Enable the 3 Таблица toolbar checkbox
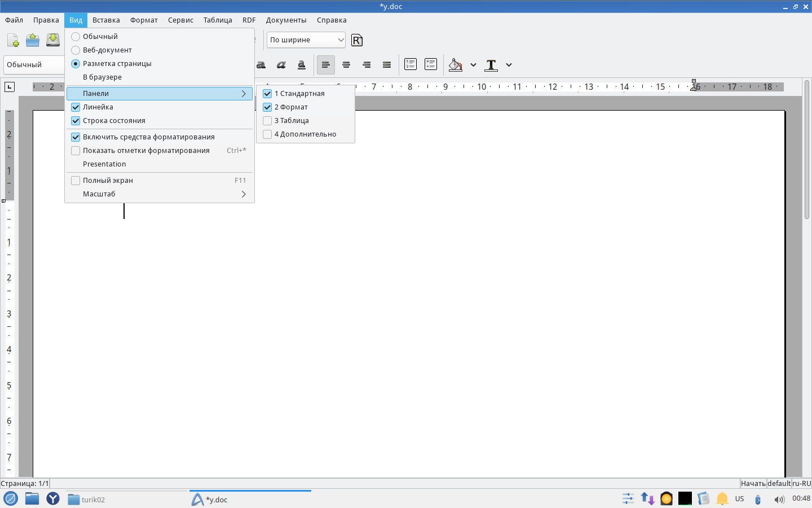Screen dimensions: 812x508 pos(267,121)
